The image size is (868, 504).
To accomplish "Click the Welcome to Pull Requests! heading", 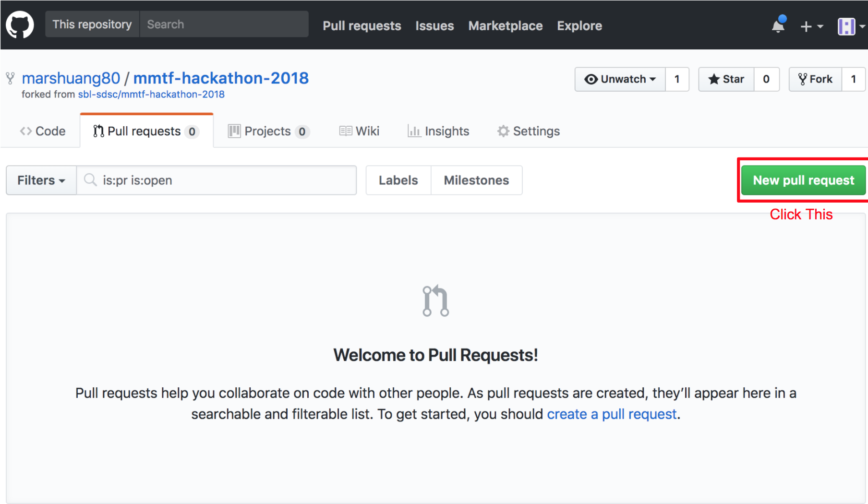I will coord(435,355).
